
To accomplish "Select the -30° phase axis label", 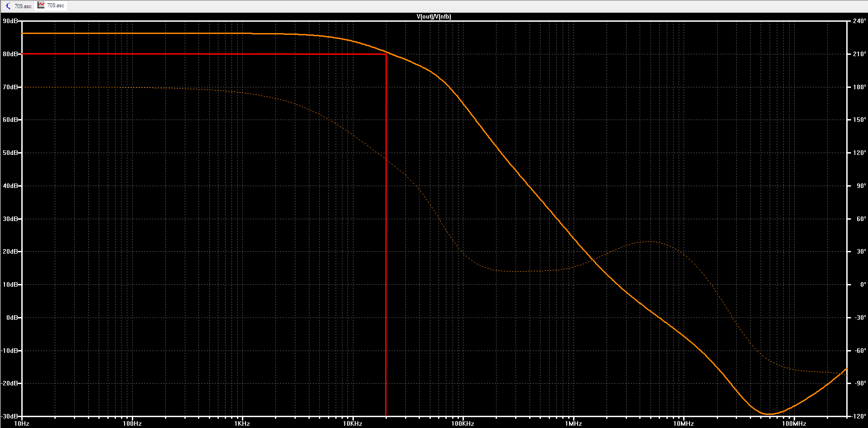I will (860, 318).
